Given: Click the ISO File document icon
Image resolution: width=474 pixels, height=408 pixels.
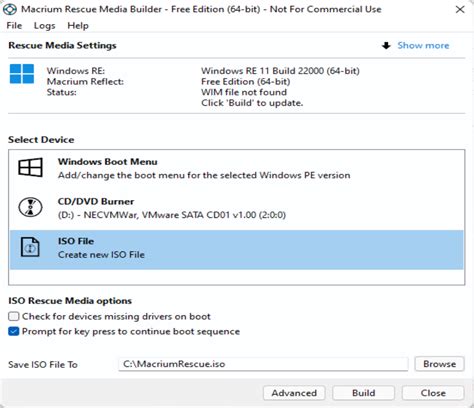Looking at the screenshot, I should pos(30,247).
